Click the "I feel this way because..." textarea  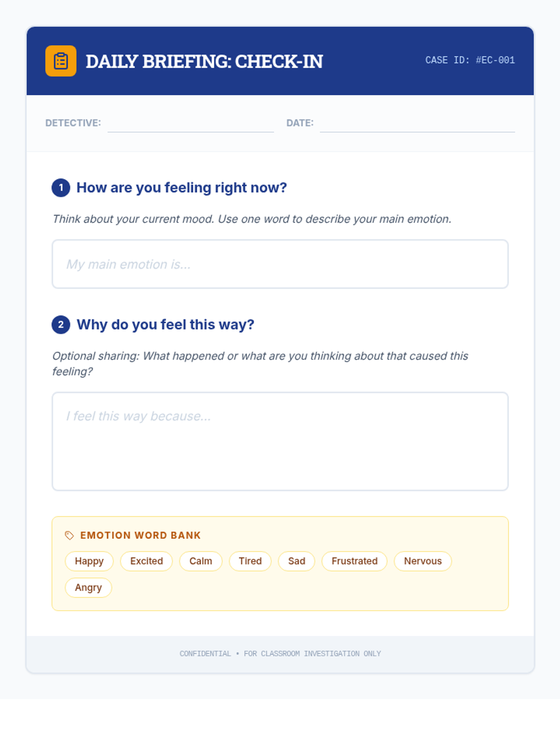click(x=280, y=441)
